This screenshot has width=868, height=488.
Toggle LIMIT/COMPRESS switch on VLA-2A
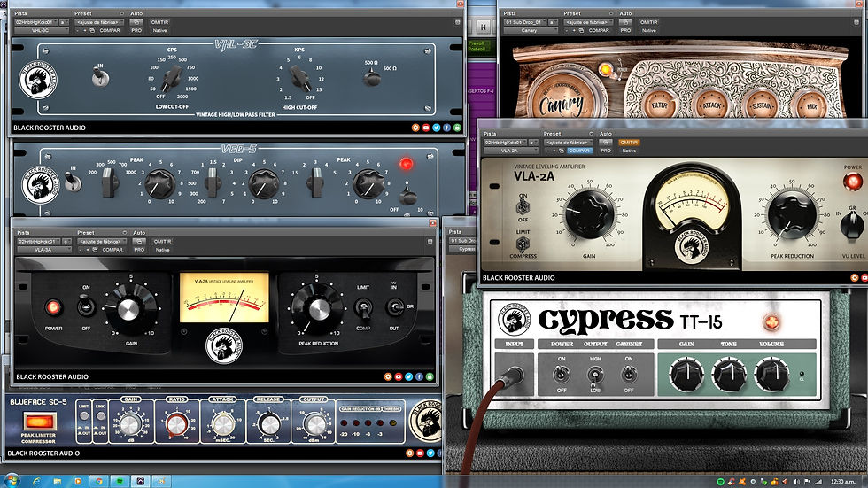tap(523, 243)
